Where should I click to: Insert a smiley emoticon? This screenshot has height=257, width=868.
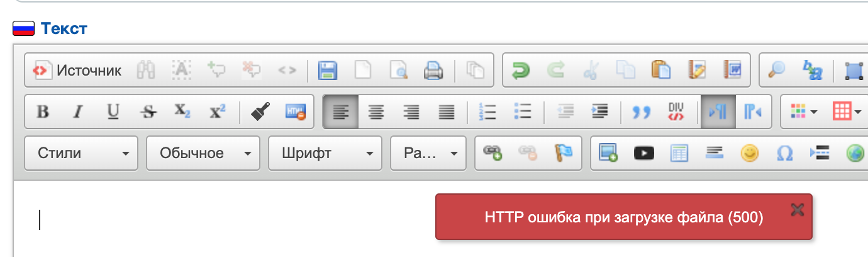click(749, 153)
